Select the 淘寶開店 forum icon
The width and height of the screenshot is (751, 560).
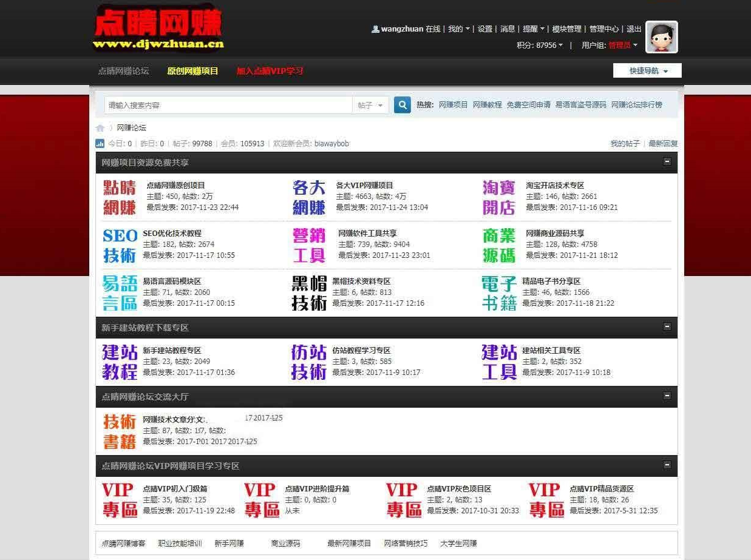click(498, 197)
